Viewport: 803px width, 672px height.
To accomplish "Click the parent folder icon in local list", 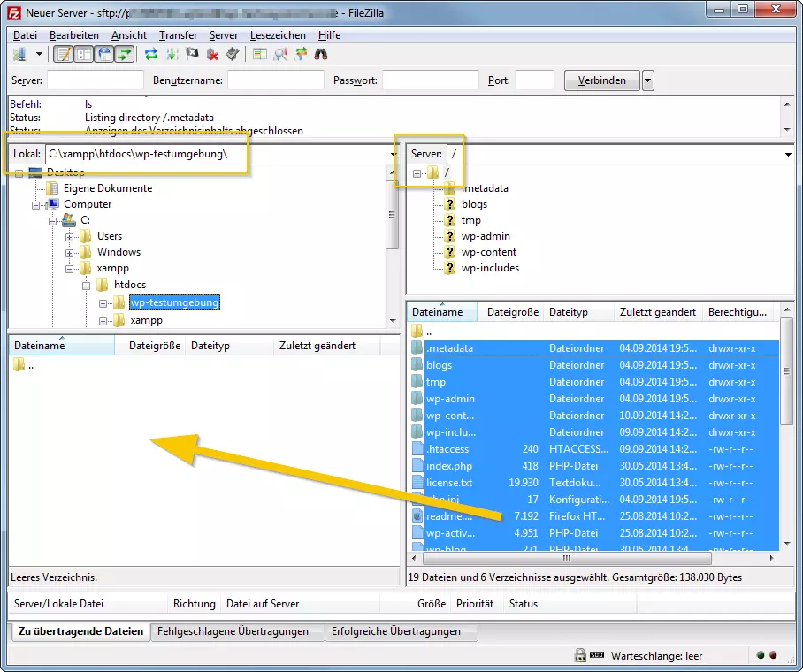I will [19, 364].
